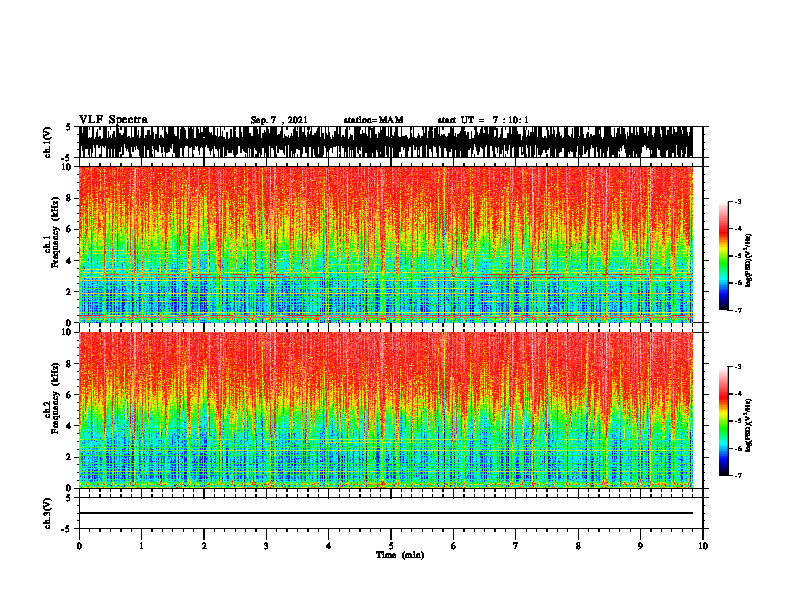Select the "start UT = 7:10:1" text
The width and height of the screenshot is (792, 612).
tap(483, 120)
